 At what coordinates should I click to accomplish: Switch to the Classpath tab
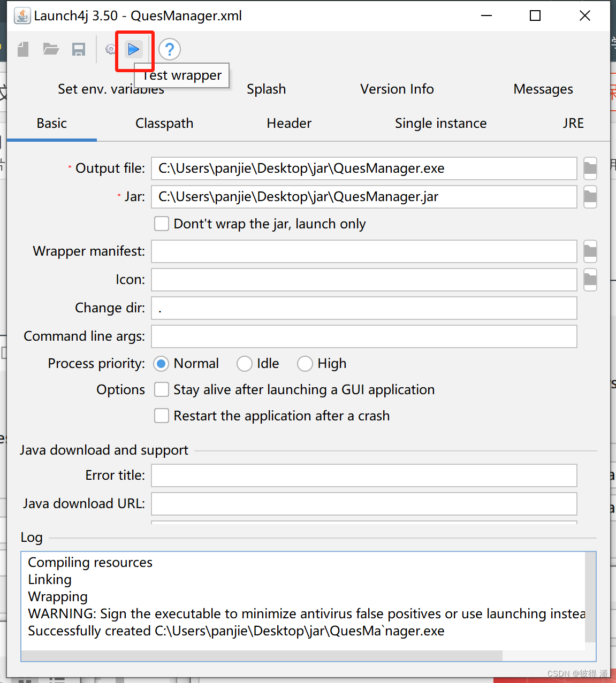click(164, 124)
